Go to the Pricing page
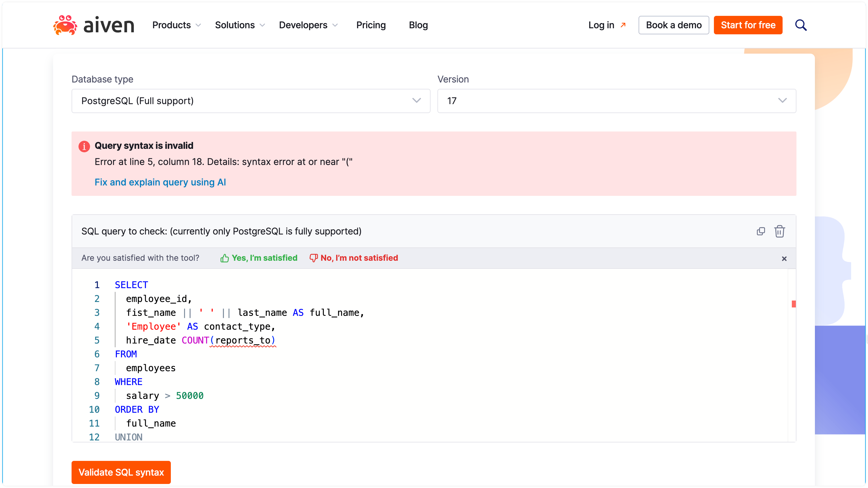Viewport: 868px width, 488px height. pos(371,25)
